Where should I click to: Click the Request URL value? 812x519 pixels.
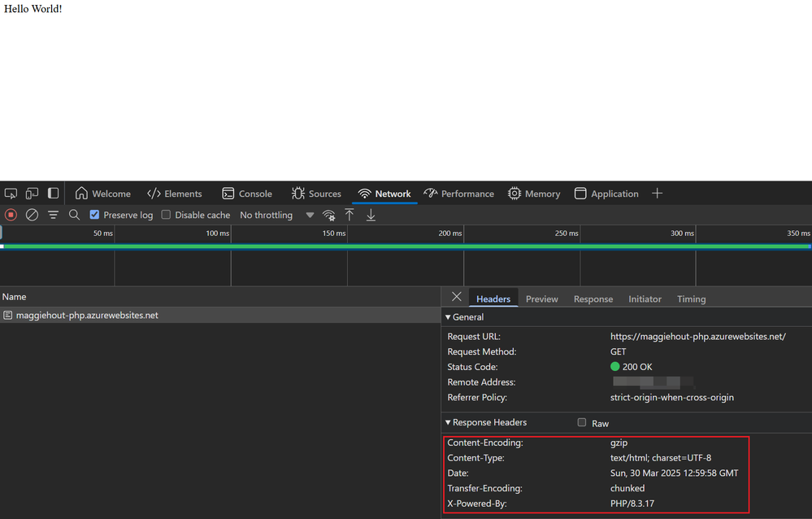click(697, 337)
